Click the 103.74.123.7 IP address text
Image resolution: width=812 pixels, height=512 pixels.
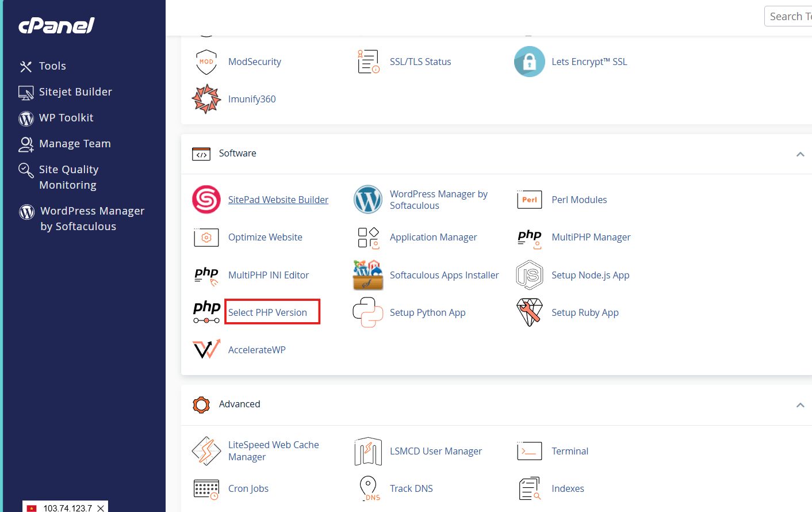(67, 508)
